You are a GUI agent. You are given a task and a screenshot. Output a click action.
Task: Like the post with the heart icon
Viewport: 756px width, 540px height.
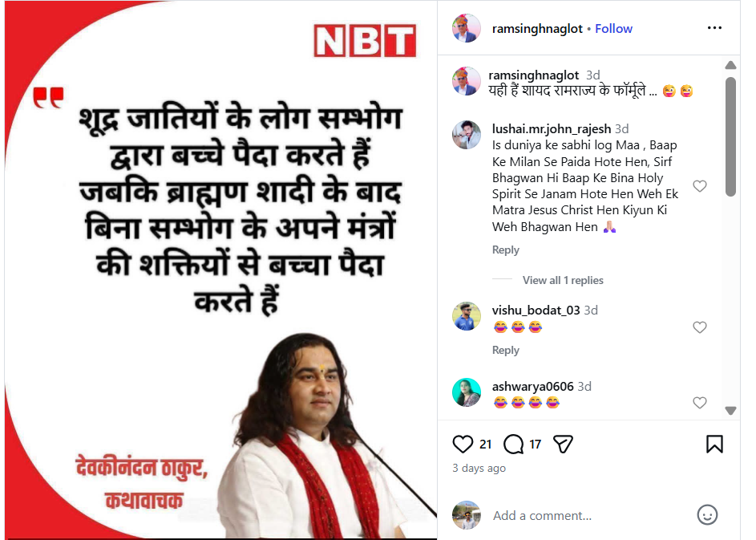(463, 444)
